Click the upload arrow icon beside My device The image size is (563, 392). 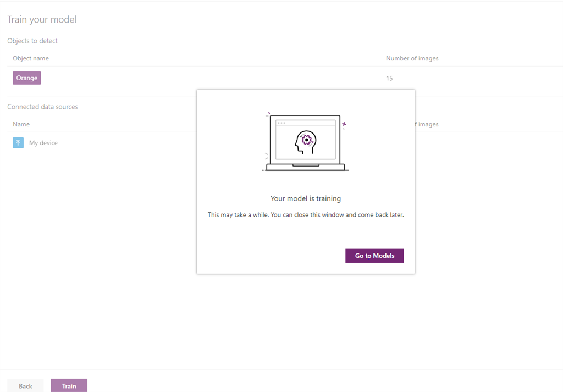[x=17, y=142]
